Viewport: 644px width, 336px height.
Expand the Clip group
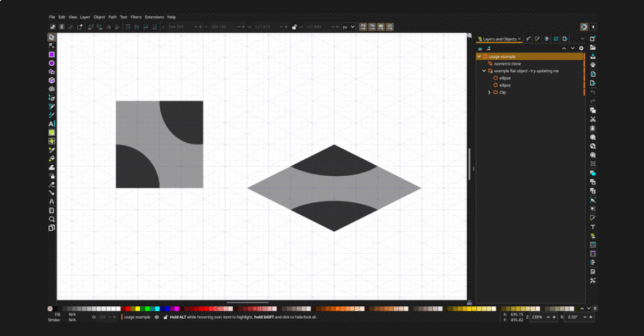pos(489,92)
